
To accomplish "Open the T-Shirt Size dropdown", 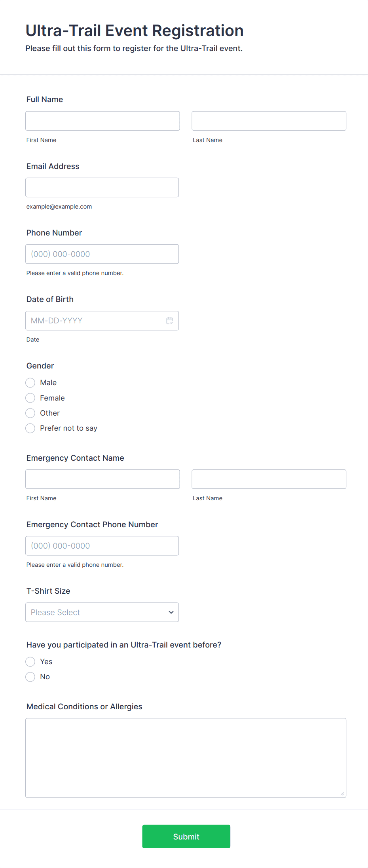I will tap(102, 612).
